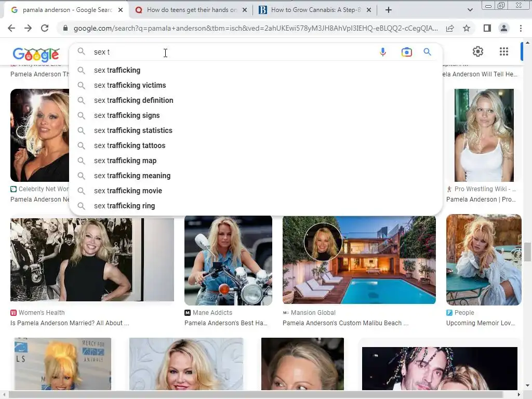Viewport: 532px width, 399px height.
Task: Click 'Is Pamela Anderson Married? All About' link
Action: 70,323
